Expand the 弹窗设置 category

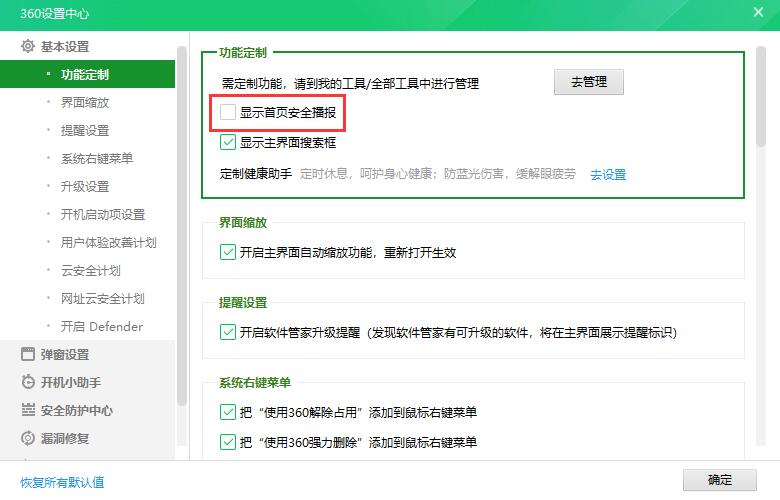(65, 354)
